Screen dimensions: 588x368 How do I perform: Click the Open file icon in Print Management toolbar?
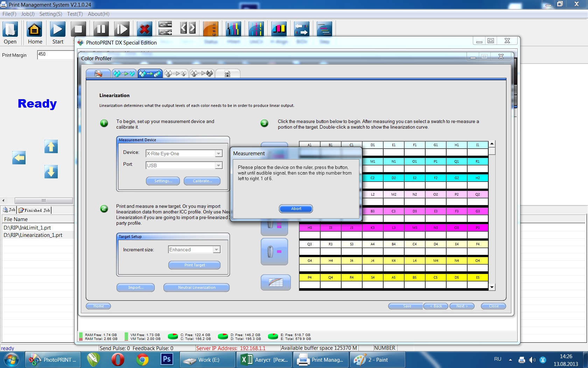[x=10, y=29]
